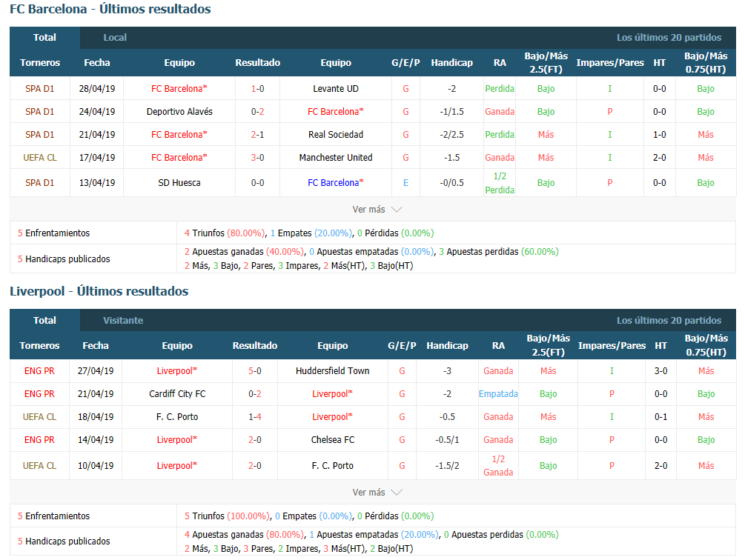The image size is (745, 560).
Task: Expand 'Ver más' under FC Barcelona results
Action: coord(377,210)
